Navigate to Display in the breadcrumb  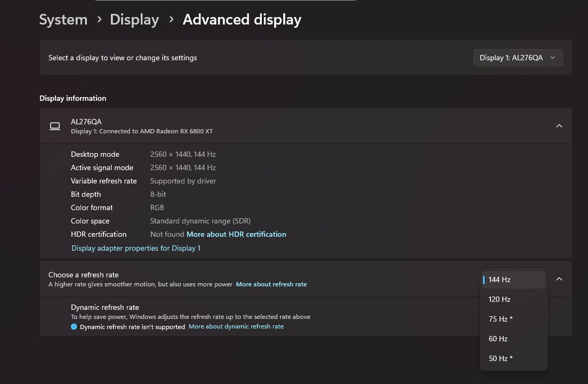(134, 20)
